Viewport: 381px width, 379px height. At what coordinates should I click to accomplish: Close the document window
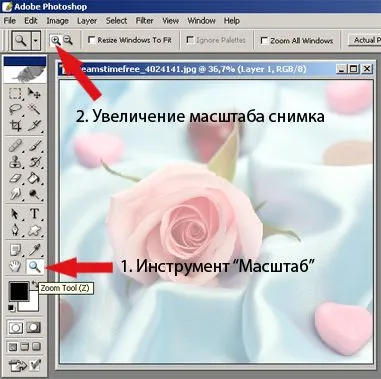click(x=367, y=69)
